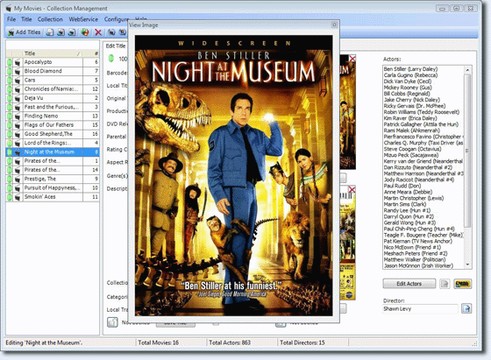The height and width of the screenshot is (360, 491).
Task: Open the Collection menu
Action: coord(50,19)
